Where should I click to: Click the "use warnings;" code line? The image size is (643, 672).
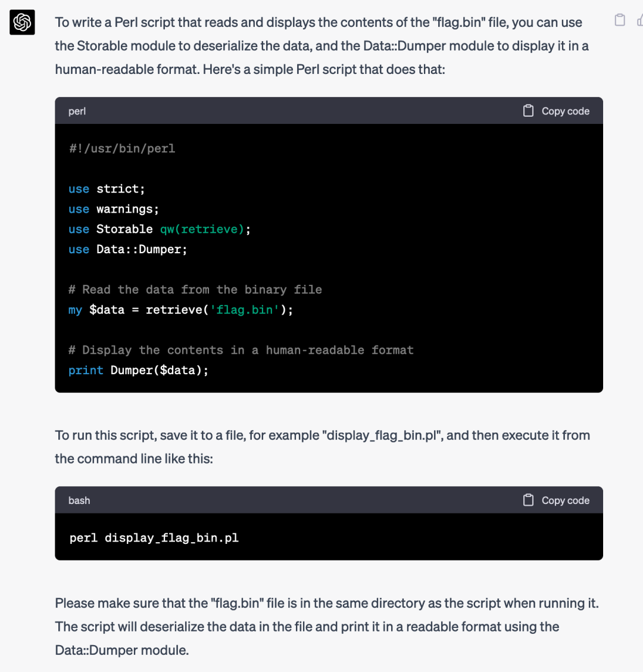click(114, 209)
